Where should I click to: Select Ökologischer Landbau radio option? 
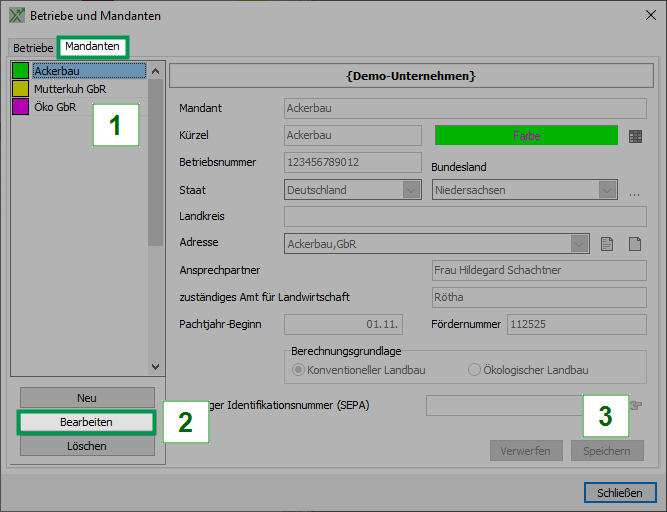tap(475, 370)
